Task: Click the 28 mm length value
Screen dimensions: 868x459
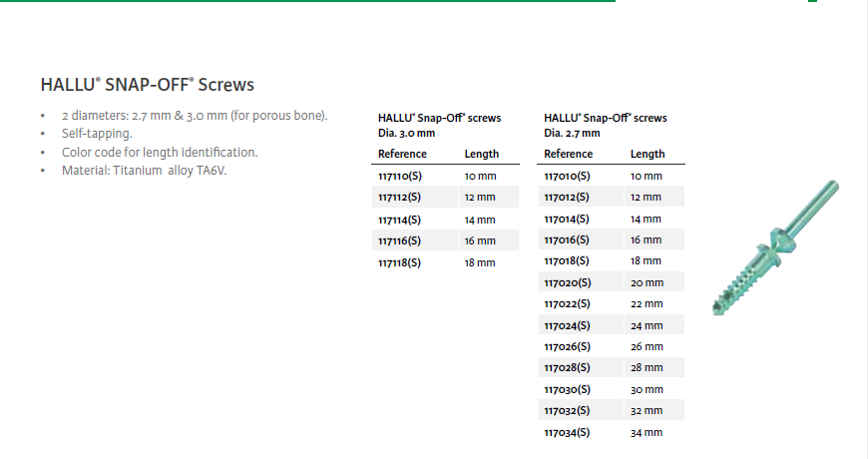Action: [x=647, y=368]
